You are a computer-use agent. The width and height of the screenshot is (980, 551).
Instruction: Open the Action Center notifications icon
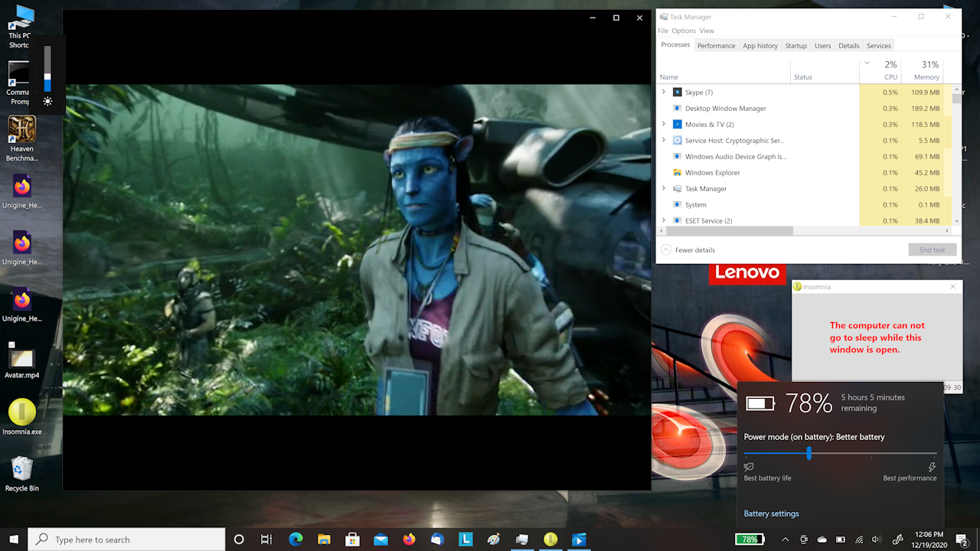pos(962,540)
